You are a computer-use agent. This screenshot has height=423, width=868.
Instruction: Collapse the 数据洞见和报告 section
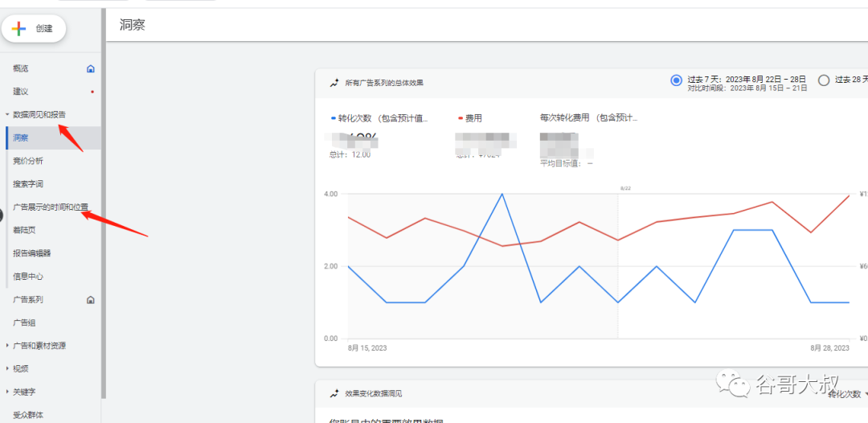coord(7,115)
